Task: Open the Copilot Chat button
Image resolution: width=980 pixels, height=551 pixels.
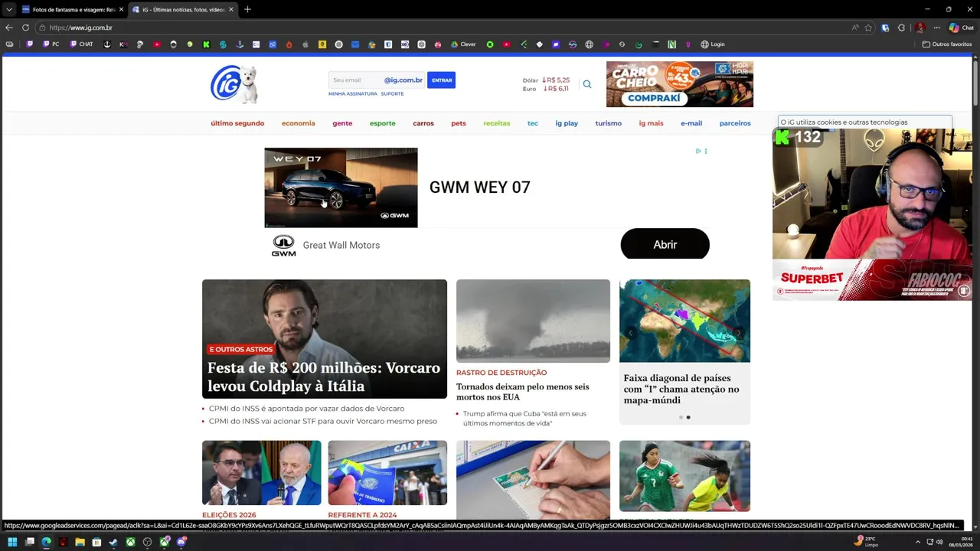Action: (x=961, y=28)
